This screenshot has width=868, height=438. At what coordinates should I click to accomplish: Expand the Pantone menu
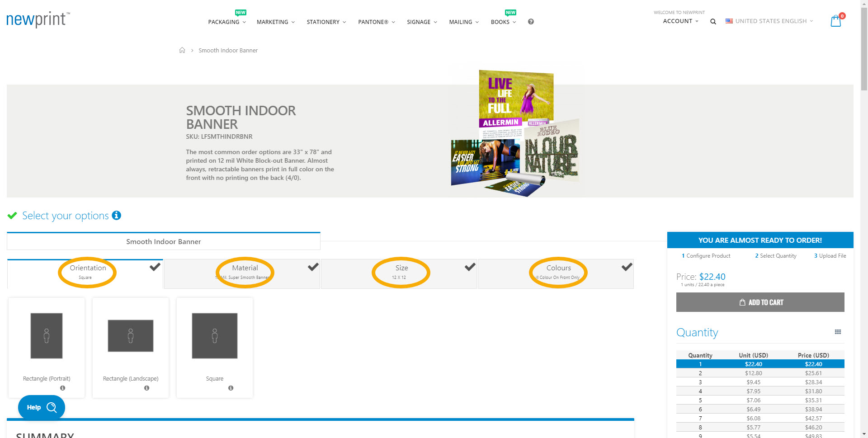click(377, 22)
